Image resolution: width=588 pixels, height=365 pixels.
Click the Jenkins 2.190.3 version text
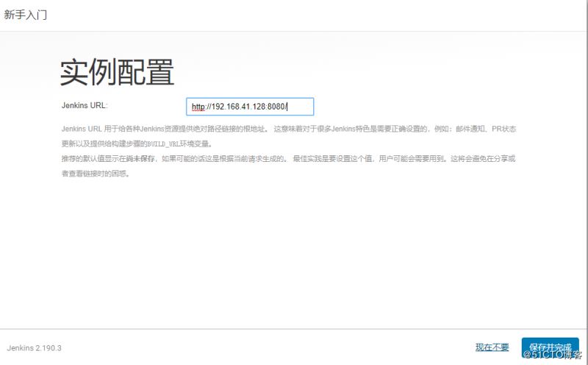coord(35,347)
